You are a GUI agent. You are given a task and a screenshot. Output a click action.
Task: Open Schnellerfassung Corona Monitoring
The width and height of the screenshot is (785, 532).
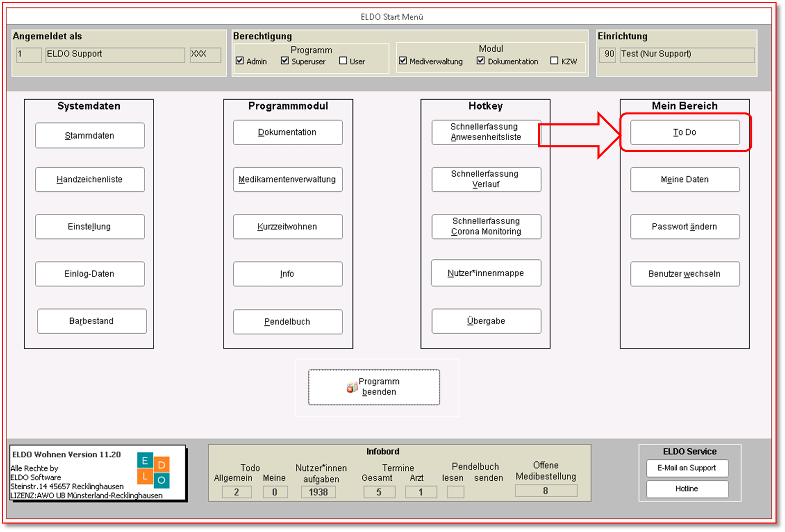tap(486, 227)
